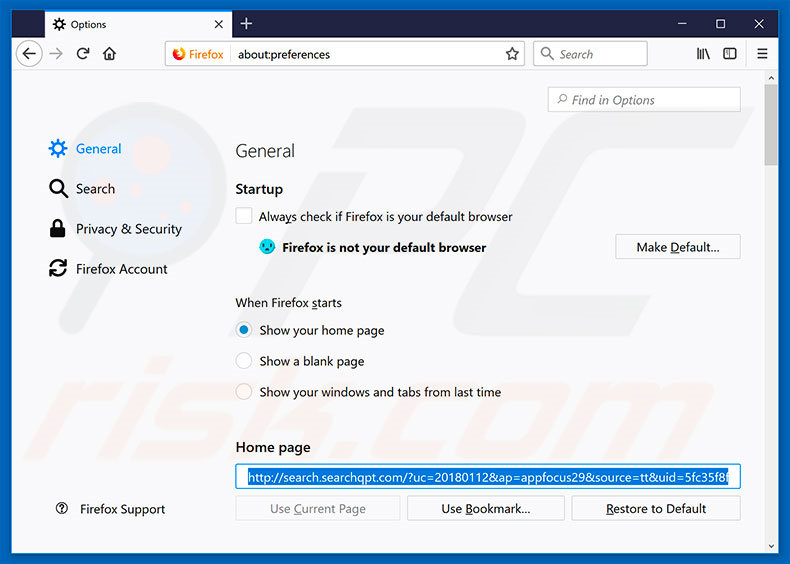The height and width of the screenshot is (564, 790).
Task: Select Show your windows and tabs from last time
Action: [x=244, y=392]
